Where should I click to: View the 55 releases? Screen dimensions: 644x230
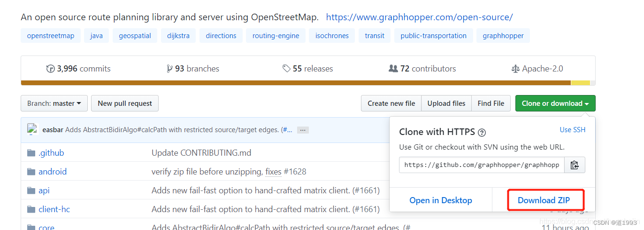coord(308,69)
